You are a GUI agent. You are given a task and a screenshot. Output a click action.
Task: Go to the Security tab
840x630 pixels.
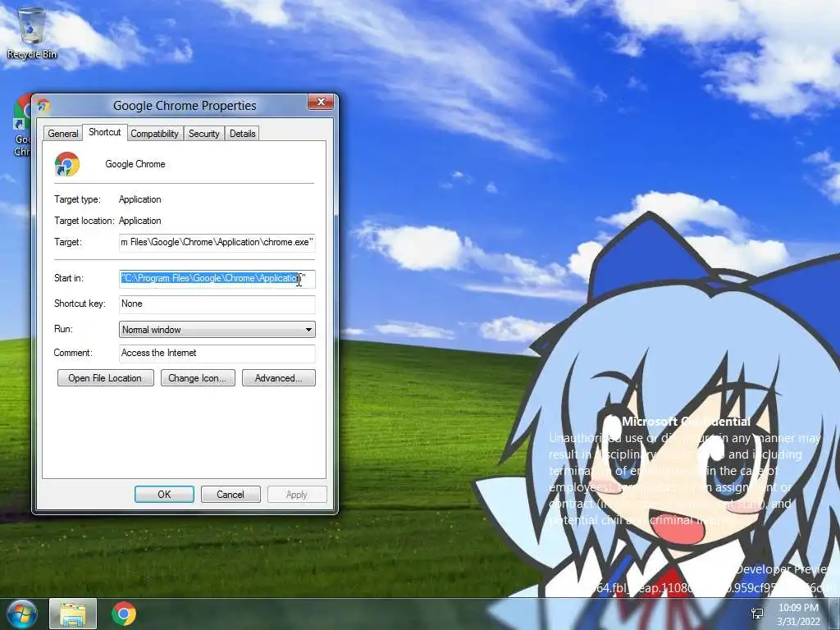coord(203,134)
